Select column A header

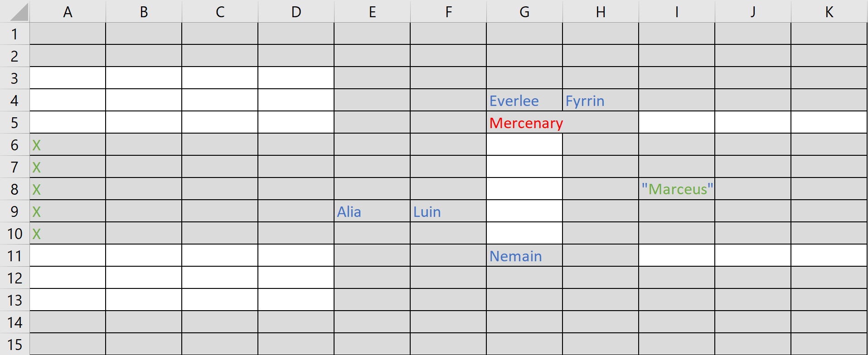click(x=68, y=12)
